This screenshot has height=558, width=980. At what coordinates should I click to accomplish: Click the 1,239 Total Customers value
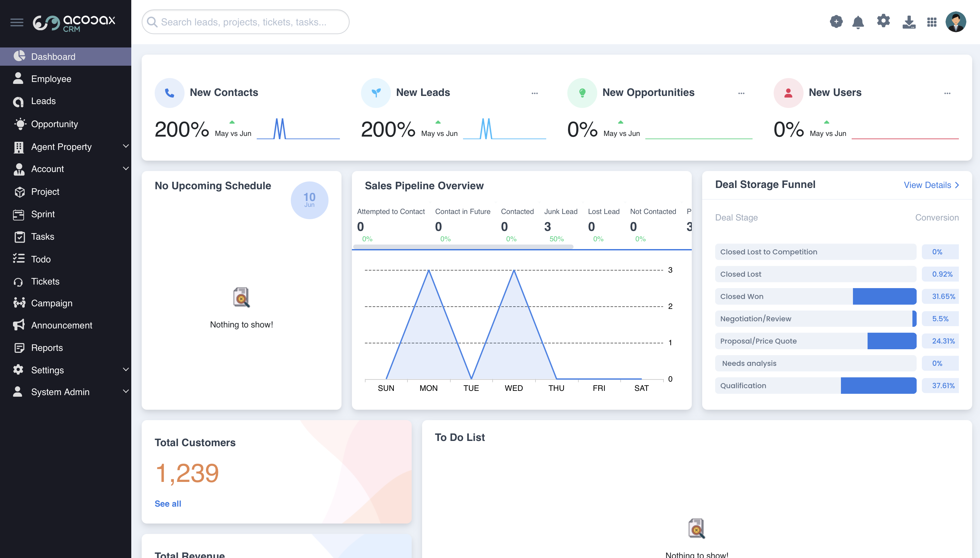coord(187,473)
